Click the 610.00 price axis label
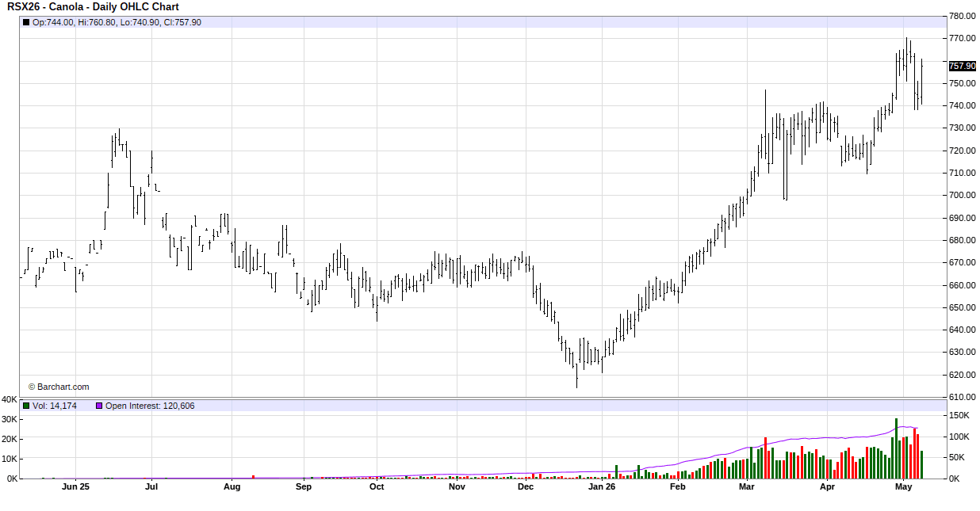 tap(962, 397)
